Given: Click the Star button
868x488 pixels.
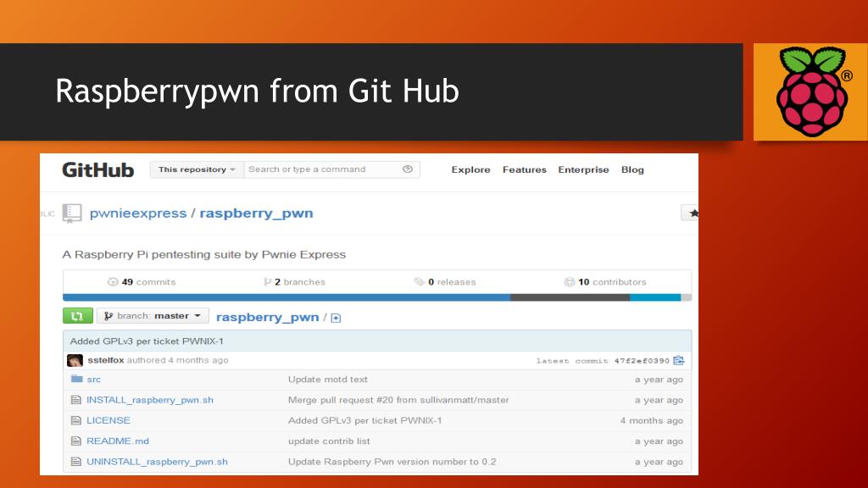Looking at the screenshot, I should 690,213.
